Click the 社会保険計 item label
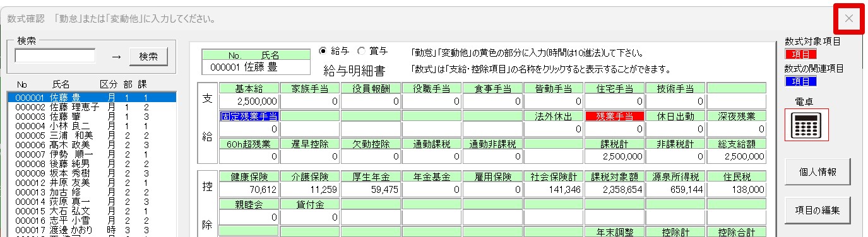The image size is (868, 237). [x=554, y=176]
